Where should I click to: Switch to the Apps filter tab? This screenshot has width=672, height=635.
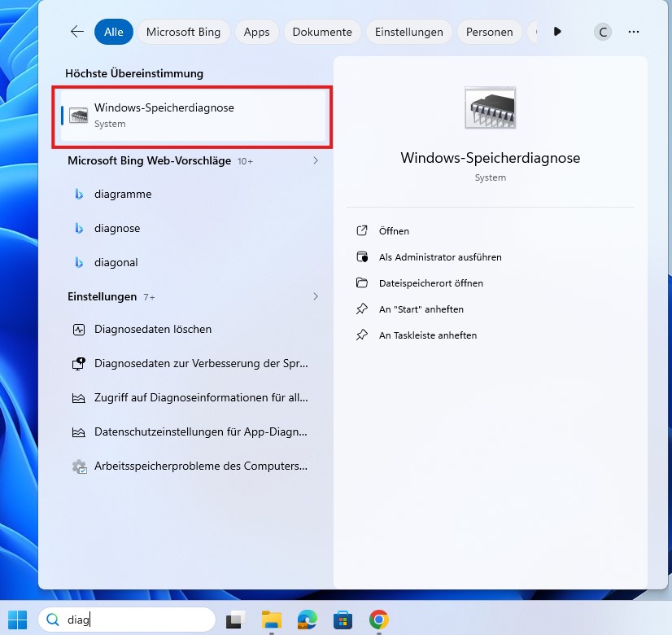click(x=257, y=32)
